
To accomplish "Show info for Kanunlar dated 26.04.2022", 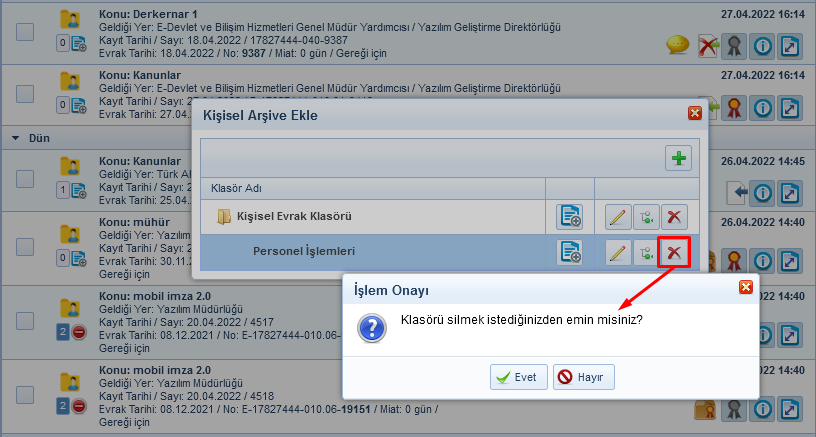I will pos(762,193).
